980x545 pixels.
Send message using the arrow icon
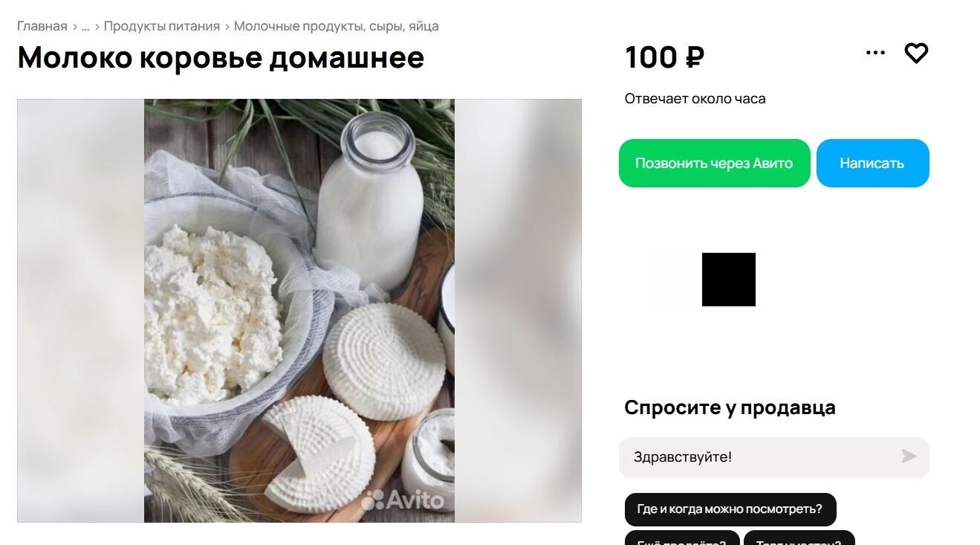click(909, 457)
